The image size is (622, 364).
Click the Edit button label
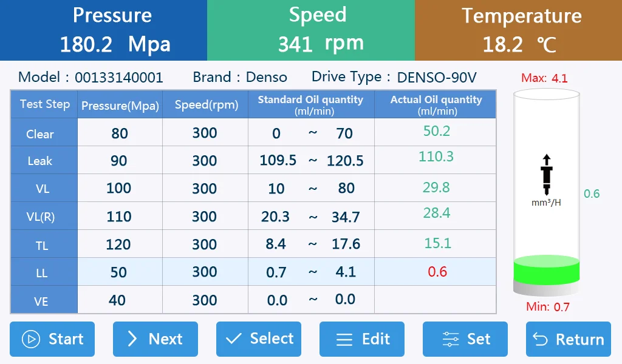(x=376, y=339)
